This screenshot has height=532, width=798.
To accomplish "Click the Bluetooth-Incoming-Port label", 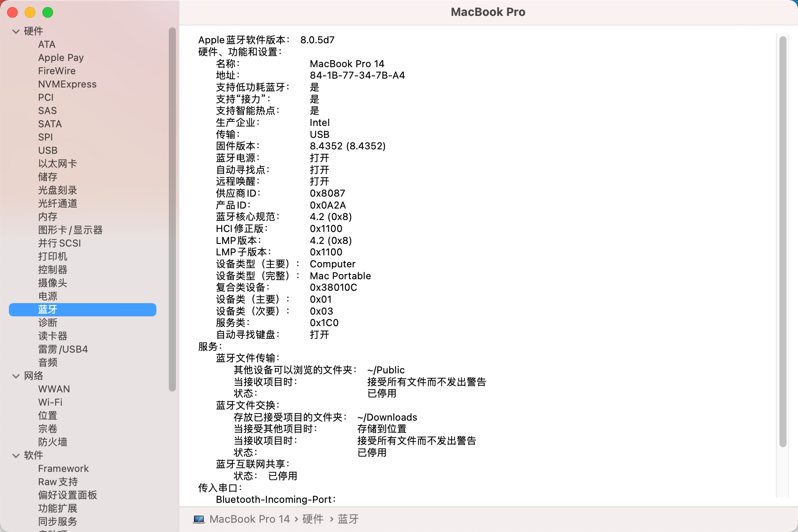I will (x=276, y=500).
